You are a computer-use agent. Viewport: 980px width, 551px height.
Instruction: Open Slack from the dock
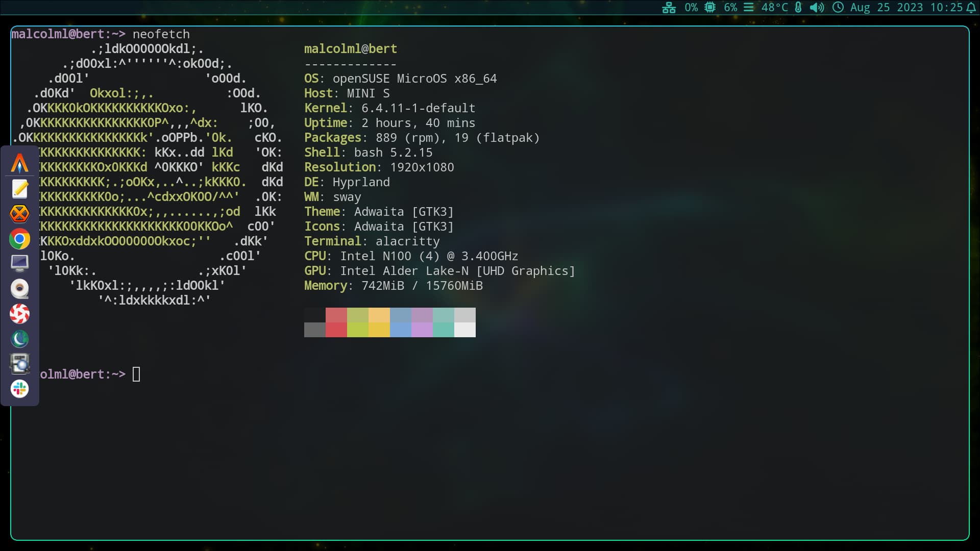coord(19,389)
